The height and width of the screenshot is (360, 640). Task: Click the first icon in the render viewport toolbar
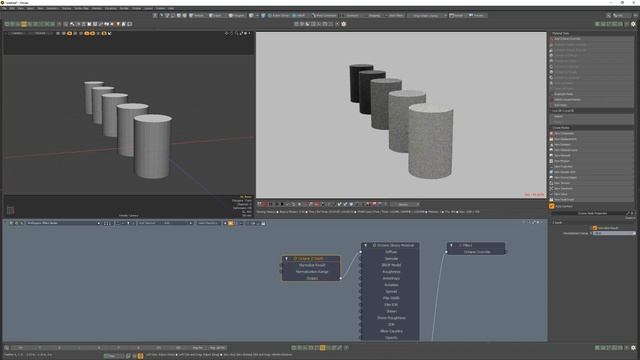(x=259, y=204)
